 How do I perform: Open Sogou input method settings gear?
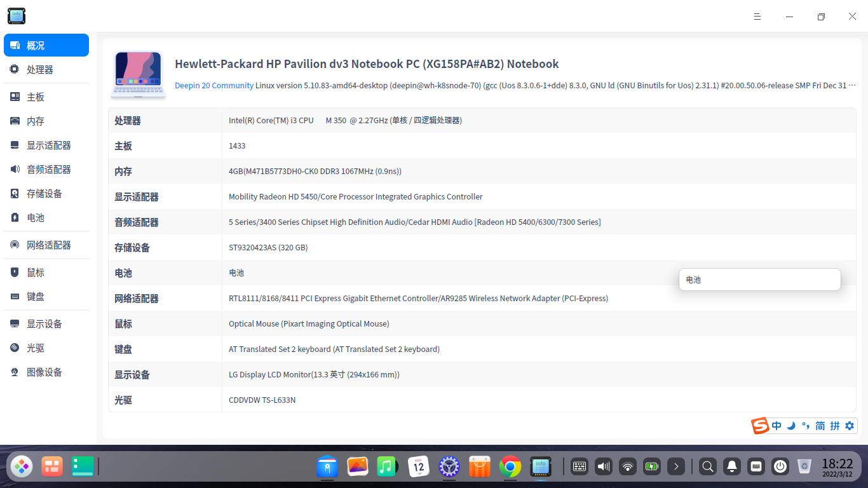pyautogui.click(x=850, y=426)
